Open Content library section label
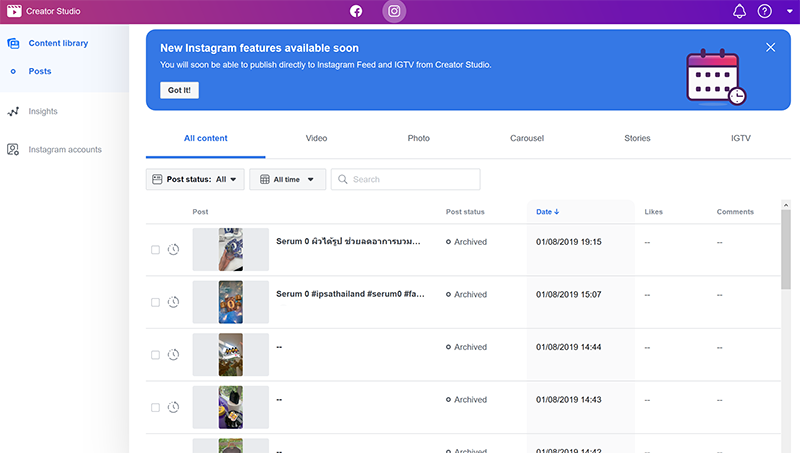Image resolution: width=800 pixels, height=453 pixels. pos(58,43)
